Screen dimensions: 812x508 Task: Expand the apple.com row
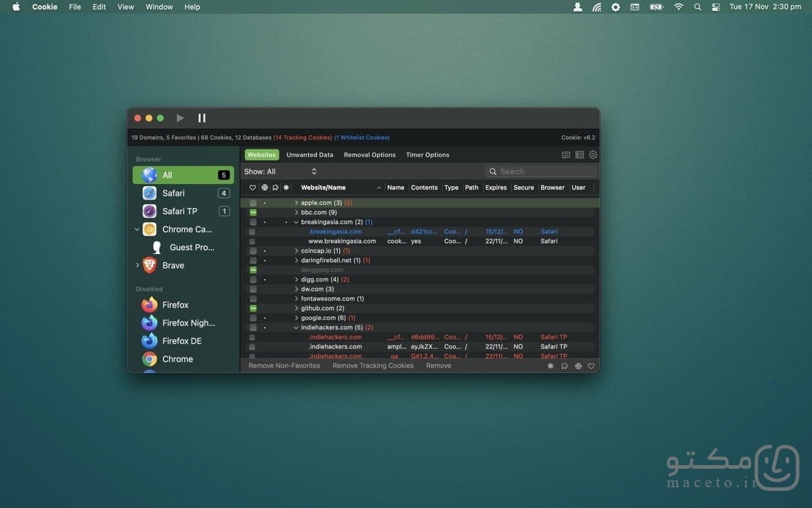click(296, 203)
